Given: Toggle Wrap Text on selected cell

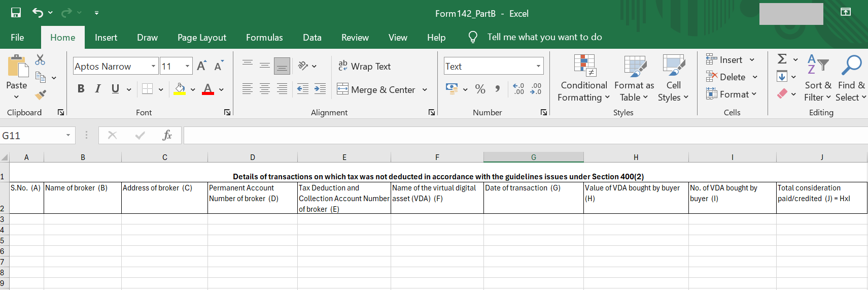Looking at the screenshot, I should click(364, 66).
